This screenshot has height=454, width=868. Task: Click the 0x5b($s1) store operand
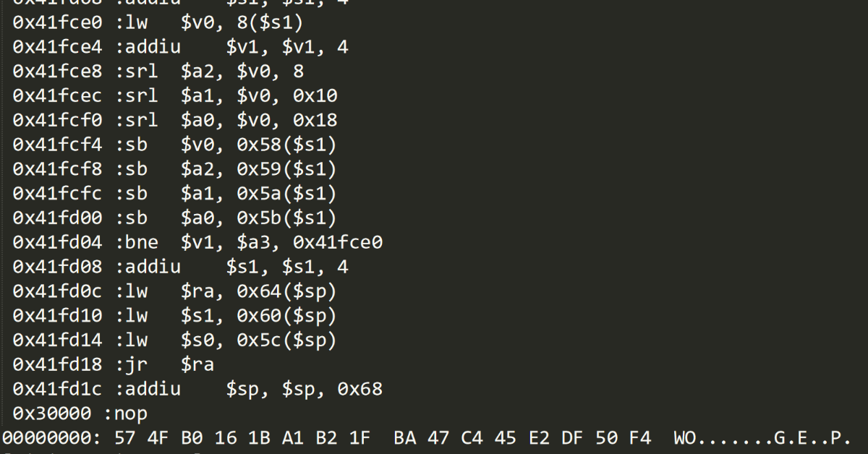pos(286,218)
